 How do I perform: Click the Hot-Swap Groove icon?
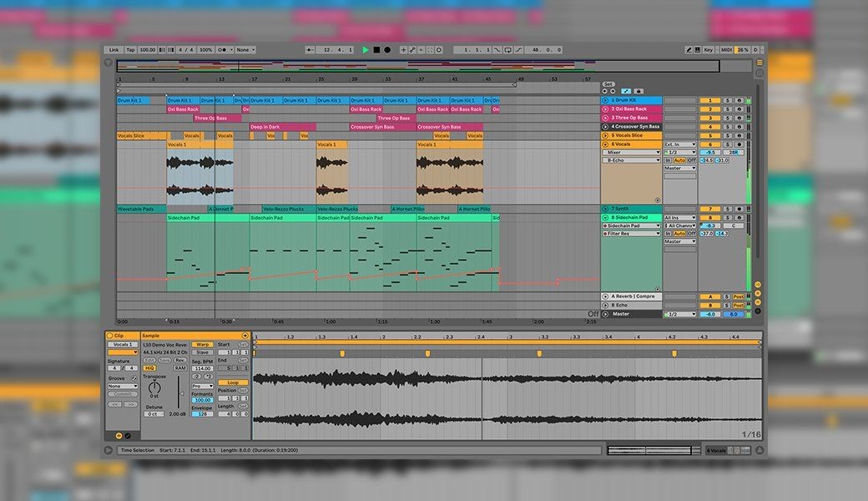134,378
